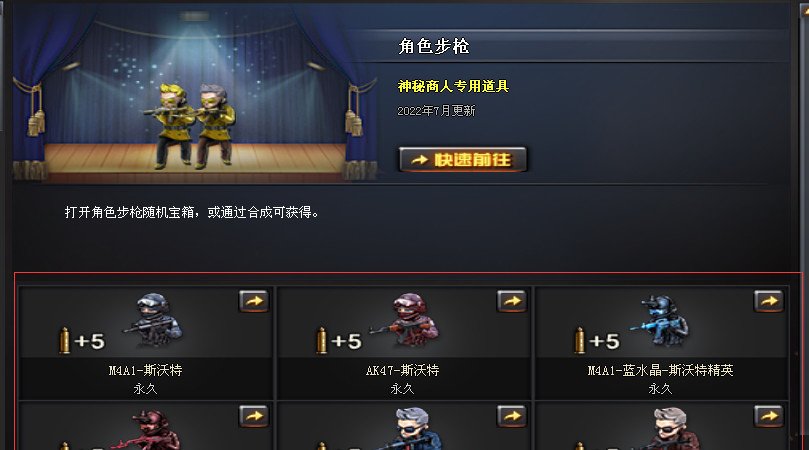Click the 快速前往 quick-go button
This screenshot has height=450, width=809.
coord(463,159)
